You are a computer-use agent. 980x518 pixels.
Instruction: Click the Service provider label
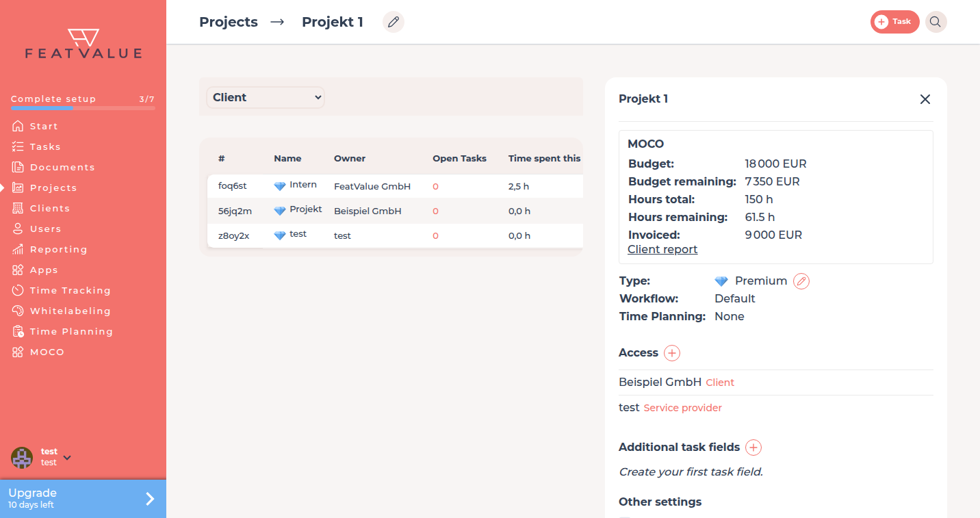pos(683,409)
